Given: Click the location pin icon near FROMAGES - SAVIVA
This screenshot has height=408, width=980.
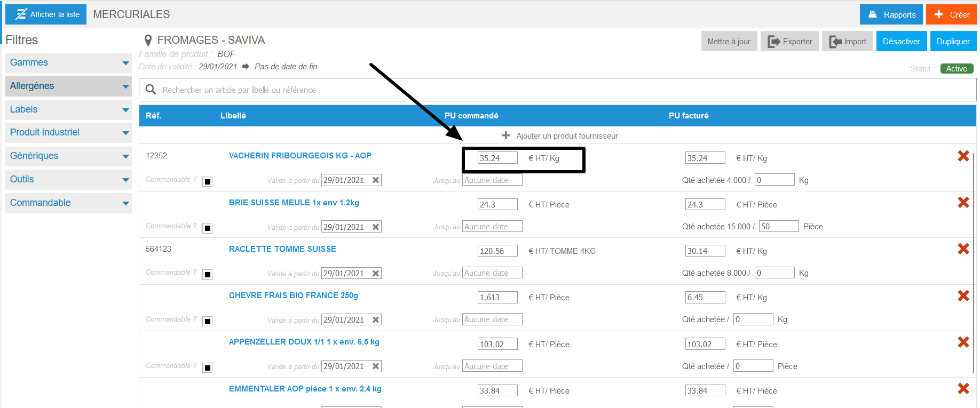Looking at the screenshot, I should click(x=148, y=41).
